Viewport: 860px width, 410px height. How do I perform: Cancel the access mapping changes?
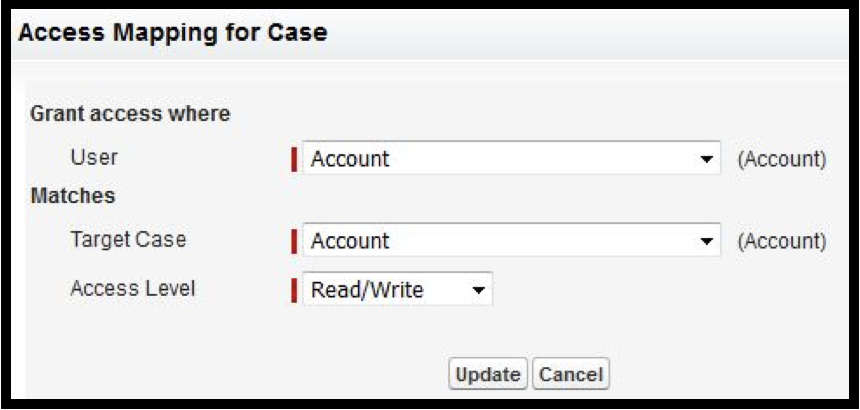pos(570,374)
